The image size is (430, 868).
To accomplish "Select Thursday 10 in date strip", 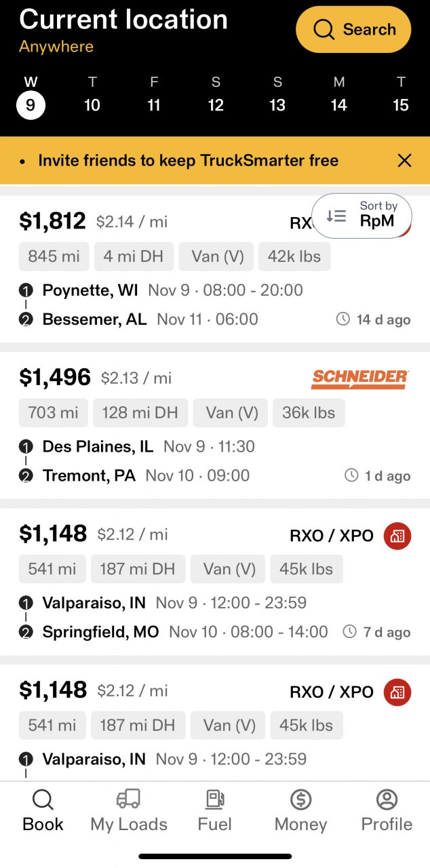I will pyautogui.click(x=92, y=97).
